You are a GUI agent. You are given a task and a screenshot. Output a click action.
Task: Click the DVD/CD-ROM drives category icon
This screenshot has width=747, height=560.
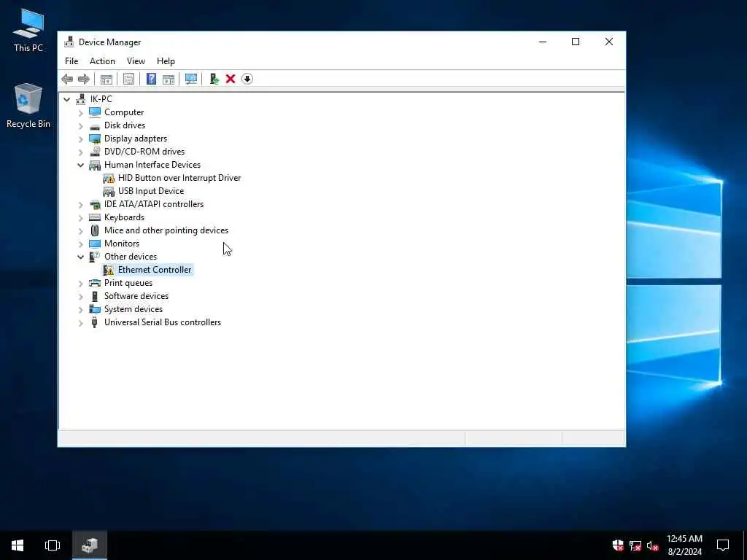(x=95, y=152)
